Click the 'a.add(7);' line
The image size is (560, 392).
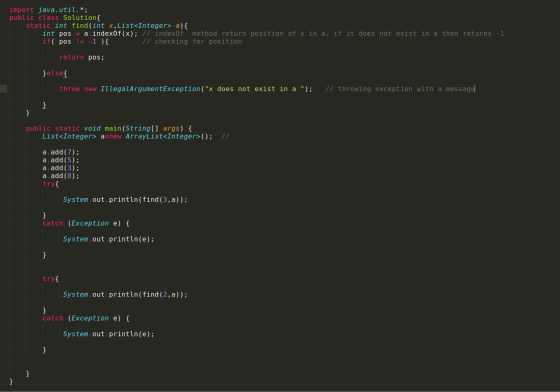click(61, 152)
